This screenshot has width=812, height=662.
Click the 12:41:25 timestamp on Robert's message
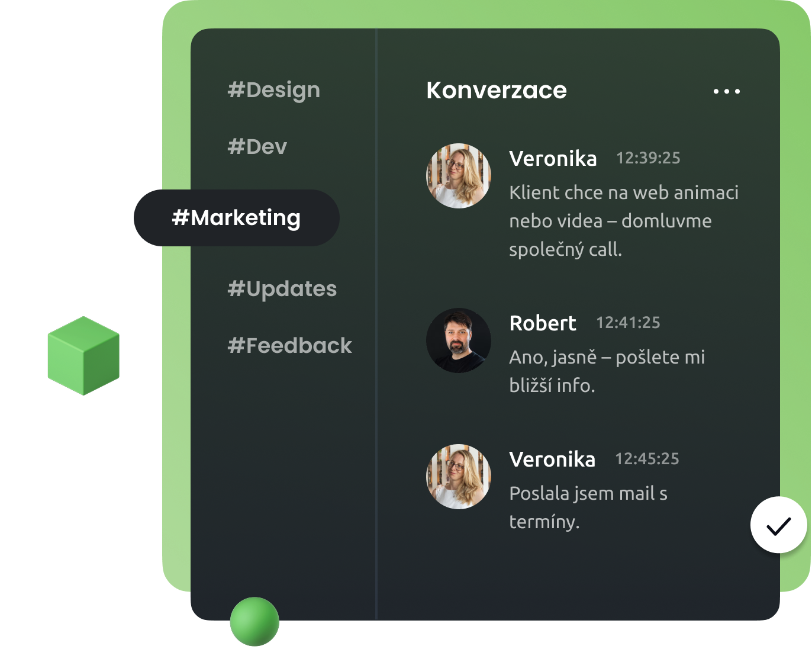coord(628,323)
